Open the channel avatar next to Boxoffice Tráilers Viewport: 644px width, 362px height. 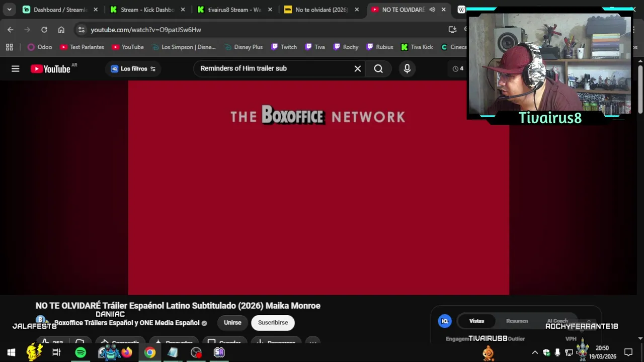coord(42,321)
